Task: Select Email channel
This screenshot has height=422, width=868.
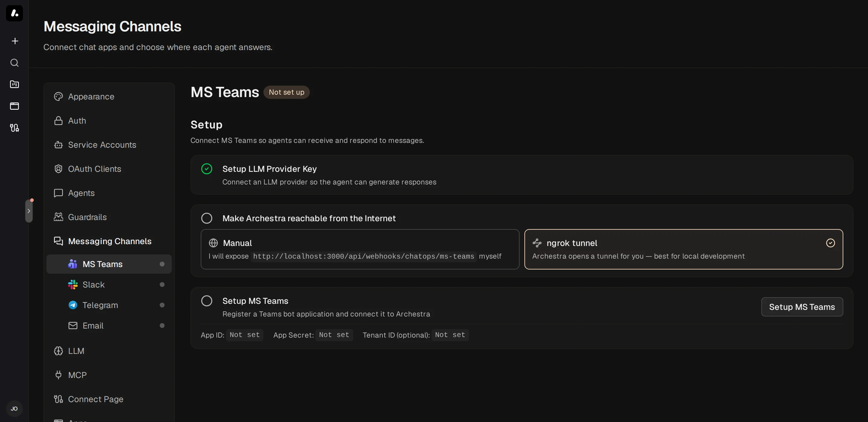Action: point(109,326)
